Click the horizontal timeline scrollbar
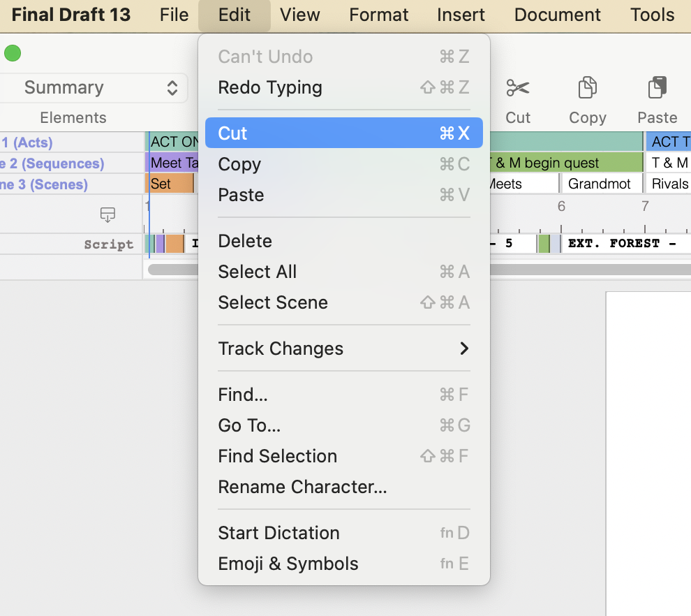 pos(586,270)
